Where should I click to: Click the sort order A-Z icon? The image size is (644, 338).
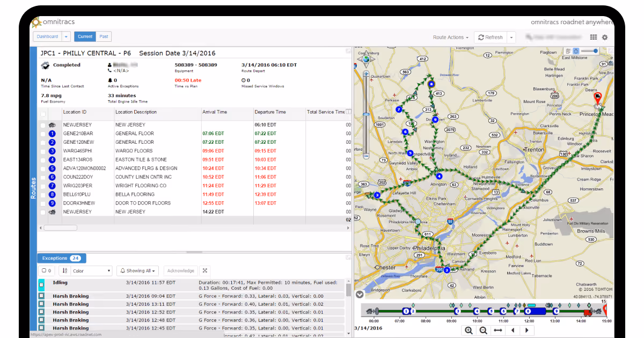pyautogui.click(x=65, y=271)
